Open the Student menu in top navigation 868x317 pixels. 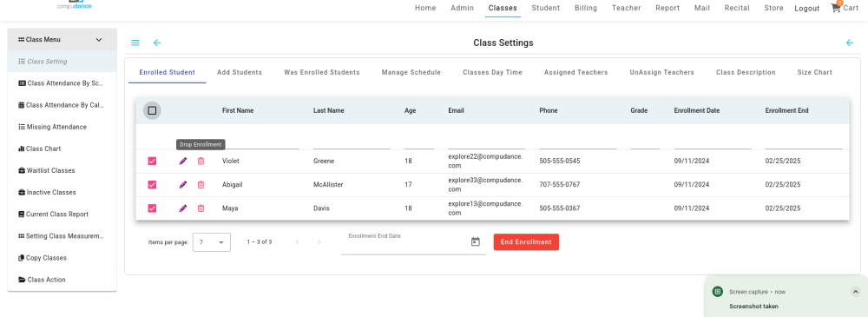(546, 8)
